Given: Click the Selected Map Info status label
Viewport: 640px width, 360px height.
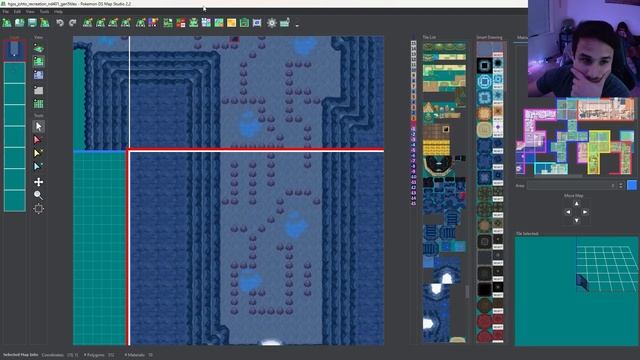Looking at the screenshot, I should (20, 355).
